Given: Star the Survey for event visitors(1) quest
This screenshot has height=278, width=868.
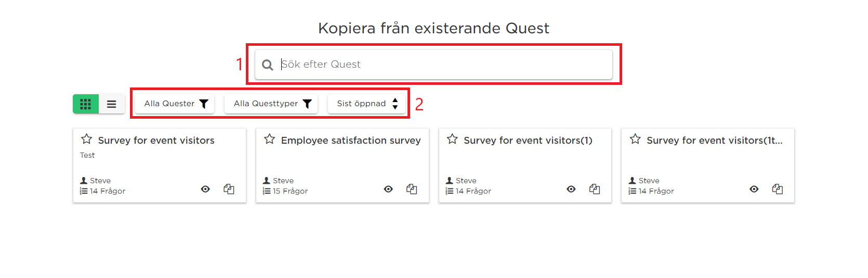Looking at the screenshot, I should pyautogui.click(x=452, y=139).
